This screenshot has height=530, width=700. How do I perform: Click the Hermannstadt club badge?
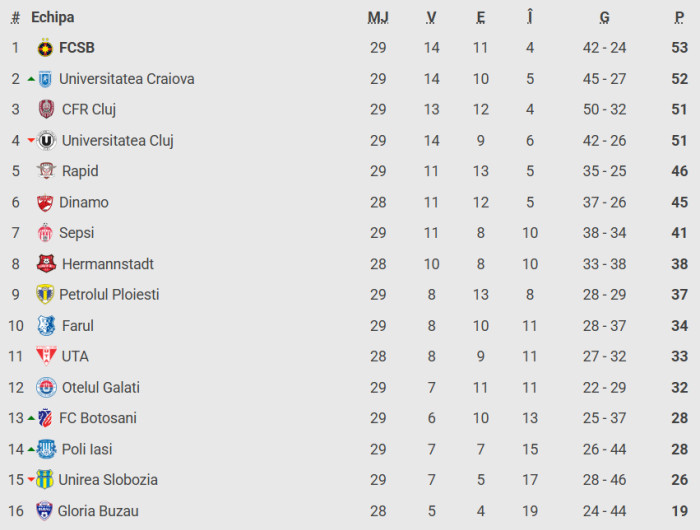tap(46, 264)
